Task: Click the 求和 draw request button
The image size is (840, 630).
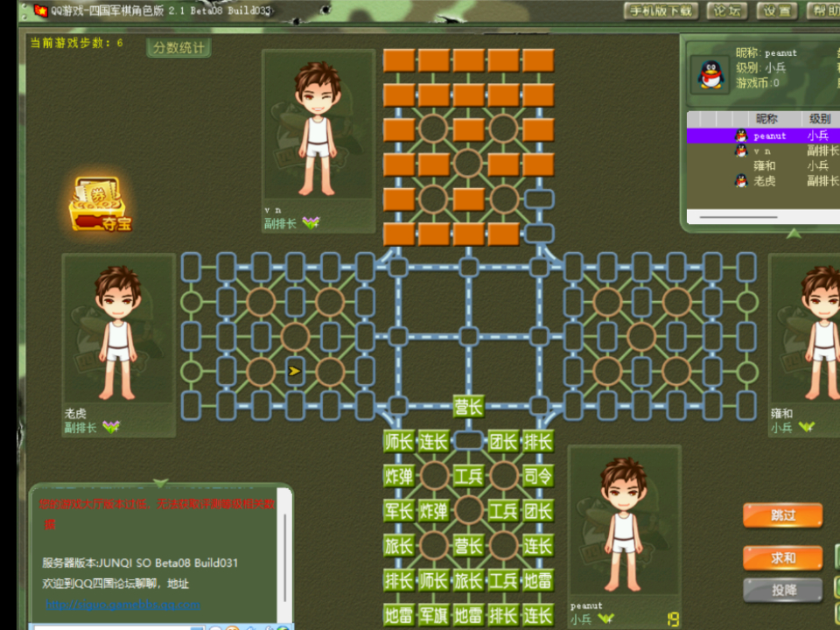Action: click(x=782, y=558)
